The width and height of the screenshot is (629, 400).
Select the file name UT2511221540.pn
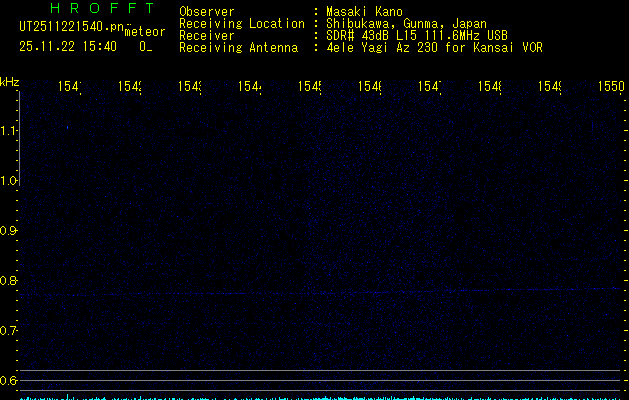coord(71,27)
